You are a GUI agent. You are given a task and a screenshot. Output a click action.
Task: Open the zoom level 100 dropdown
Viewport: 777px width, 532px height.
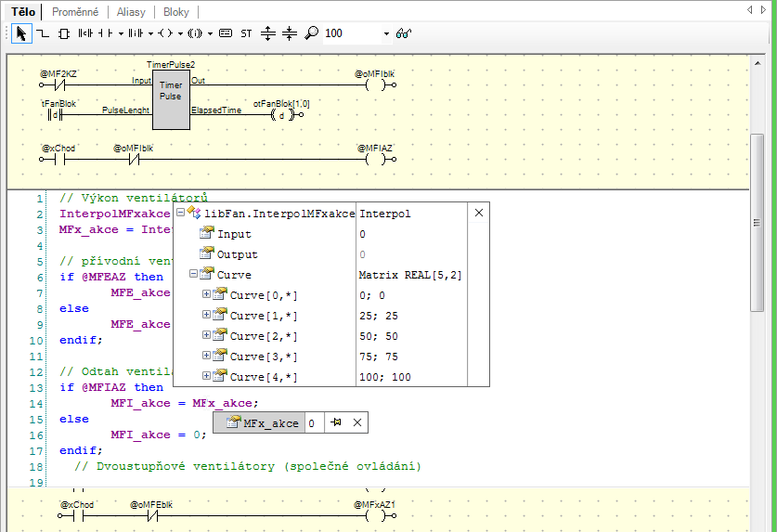[386, 33]
